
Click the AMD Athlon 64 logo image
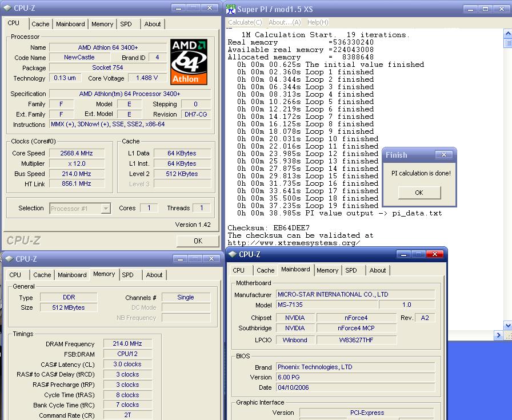click(x=189, y=62)
